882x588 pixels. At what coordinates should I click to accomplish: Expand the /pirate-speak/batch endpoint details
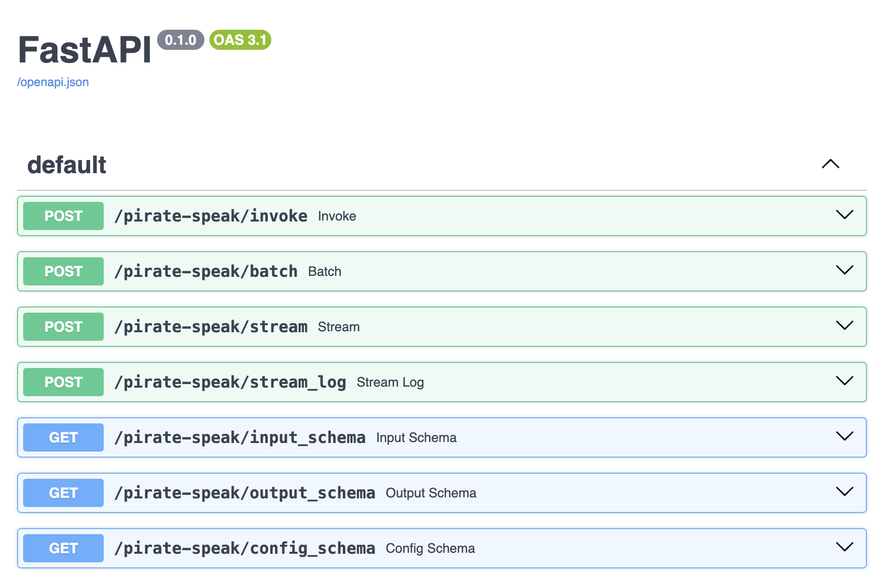844,271
